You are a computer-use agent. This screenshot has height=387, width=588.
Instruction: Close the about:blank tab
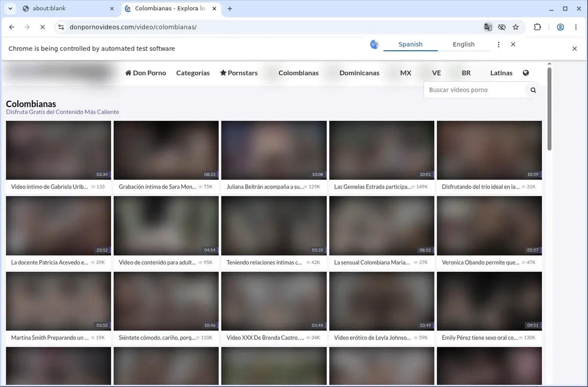[x=112, y=8]
